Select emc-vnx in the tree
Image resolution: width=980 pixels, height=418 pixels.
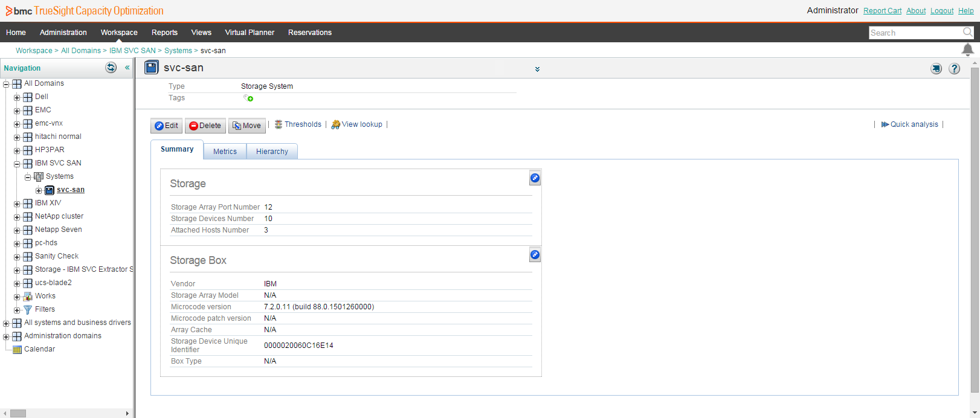tap(49, 123)
